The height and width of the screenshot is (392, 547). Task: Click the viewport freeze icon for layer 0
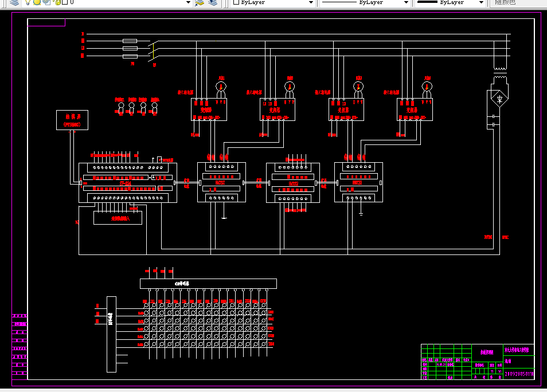pyautogui.click(x=46, y=2)
